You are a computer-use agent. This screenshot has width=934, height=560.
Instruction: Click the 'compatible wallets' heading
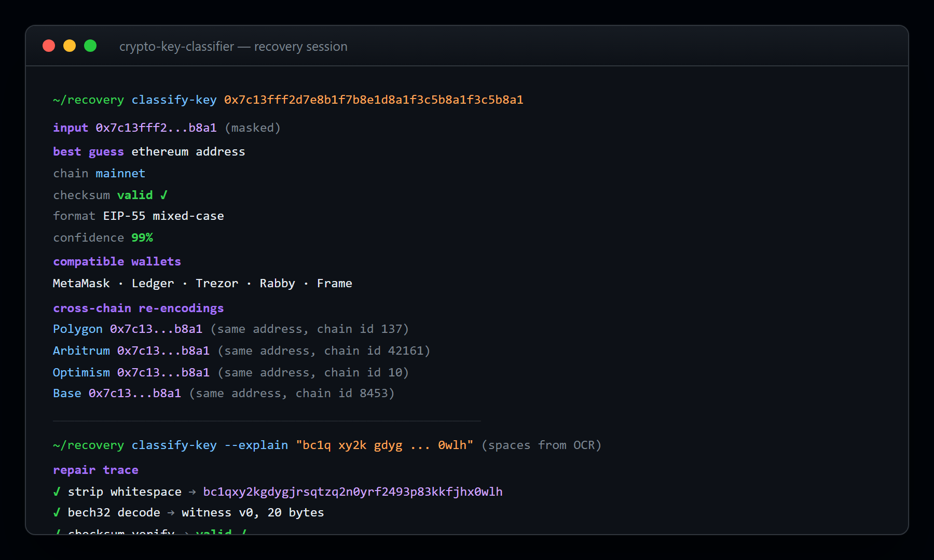tap(117, 261)
